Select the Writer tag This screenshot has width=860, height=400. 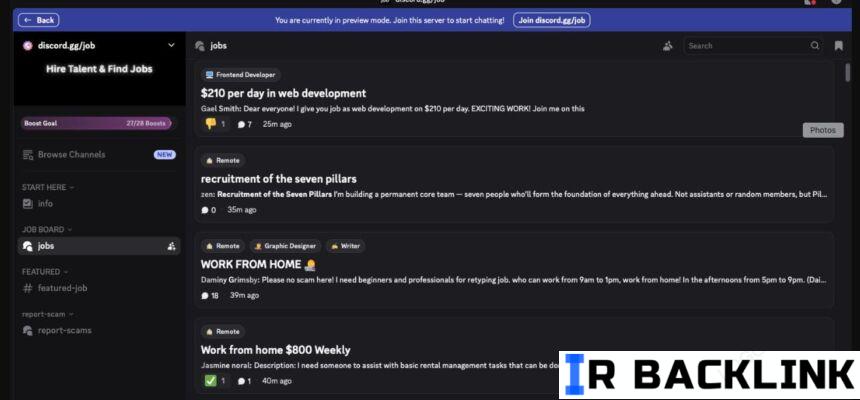click(346, 246)
